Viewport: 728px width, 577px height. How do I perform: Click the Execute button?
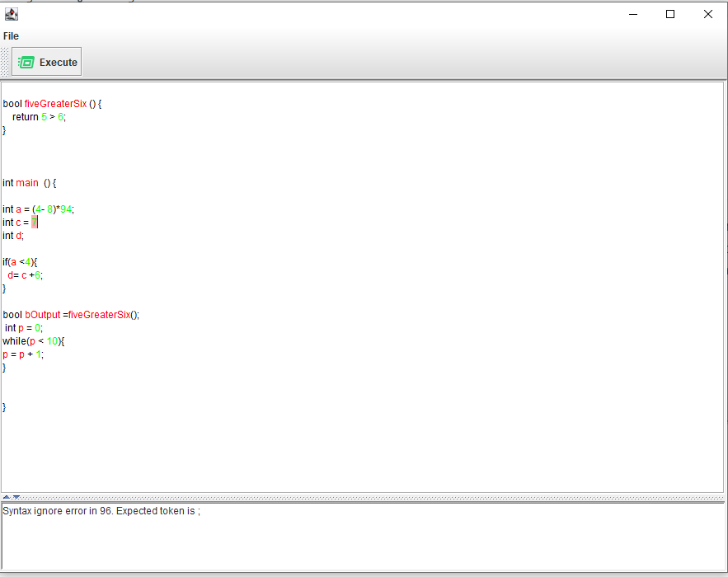tap(46, 62)
